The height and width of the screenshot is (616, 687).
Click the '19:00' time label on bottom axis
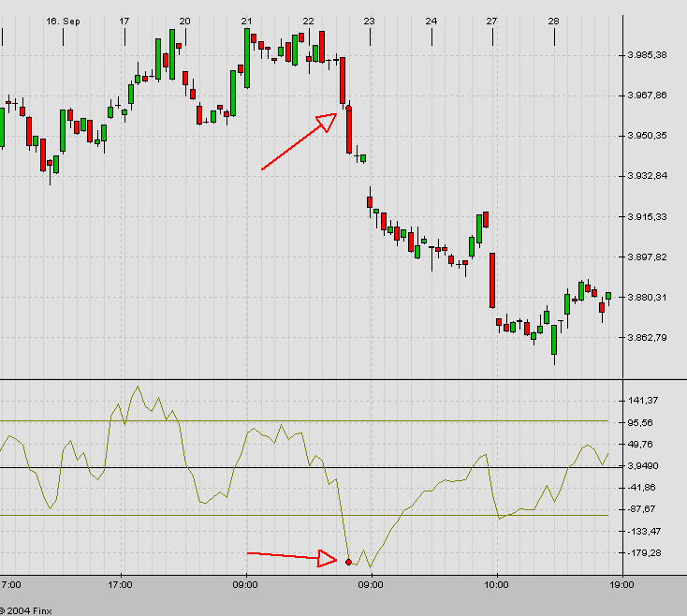pos(622,584)
